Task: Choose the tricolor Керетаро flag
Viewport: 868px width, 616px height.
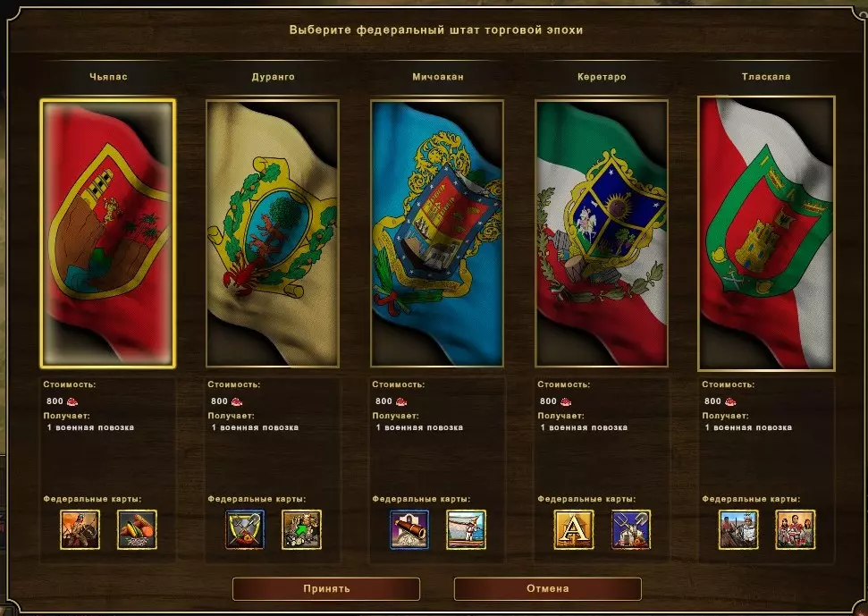Action: [602, 233]
